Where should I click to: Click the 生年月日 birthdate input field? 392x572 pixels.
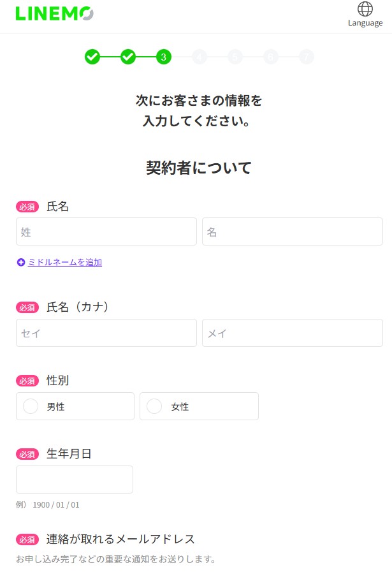74,480
